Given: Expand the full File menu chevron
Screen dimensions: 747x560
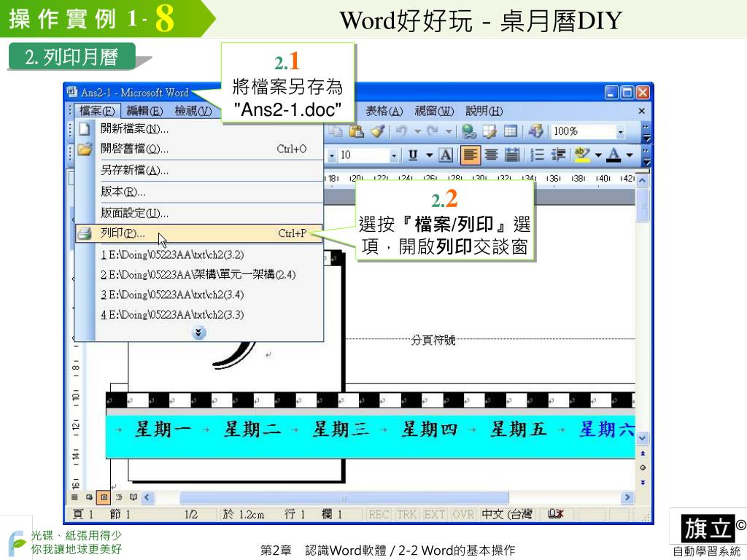Looking at the screenshot, I should coord(198,332).
